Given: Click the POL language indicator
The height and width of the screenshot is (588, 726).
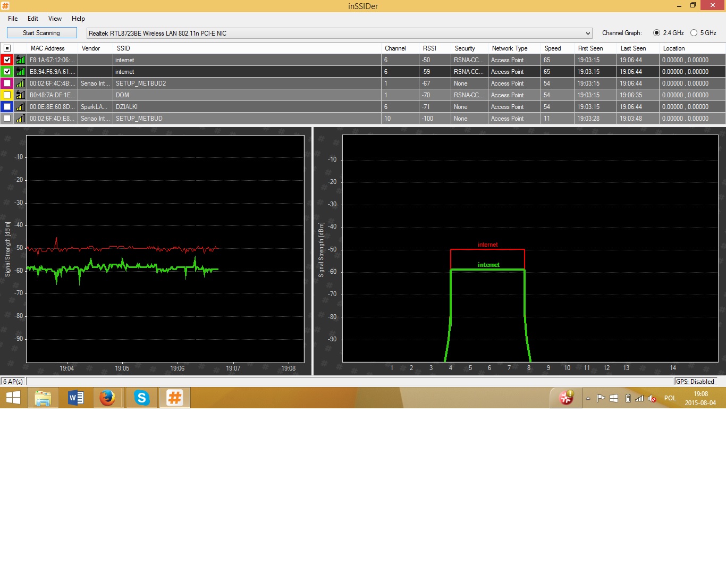Looking at the screenshot, I should [x=670, y=398].
